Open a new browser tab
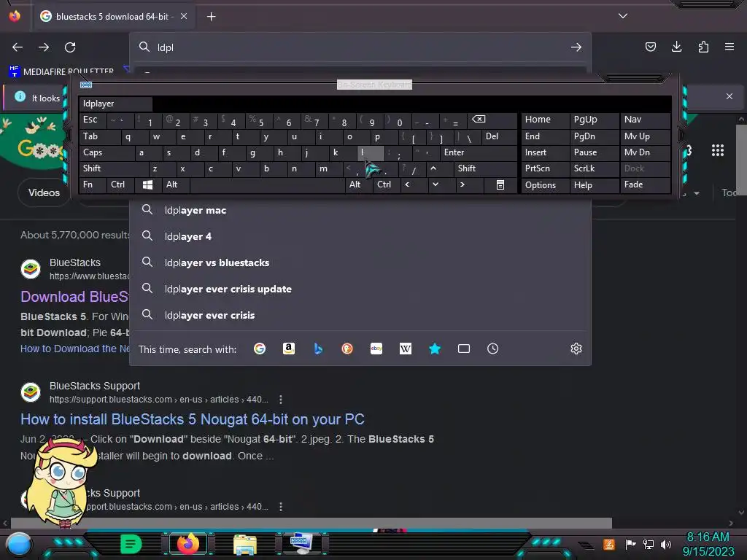Screen dimensions: 747x560 [211, 17]
